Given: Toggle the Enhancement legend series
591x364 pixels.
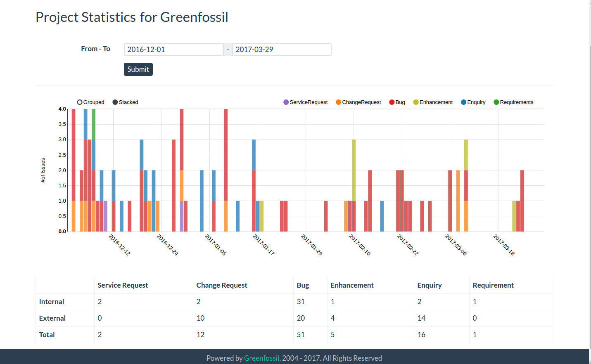Looking at the screenshot, I should pyautogui.click(x=433, y=102).
